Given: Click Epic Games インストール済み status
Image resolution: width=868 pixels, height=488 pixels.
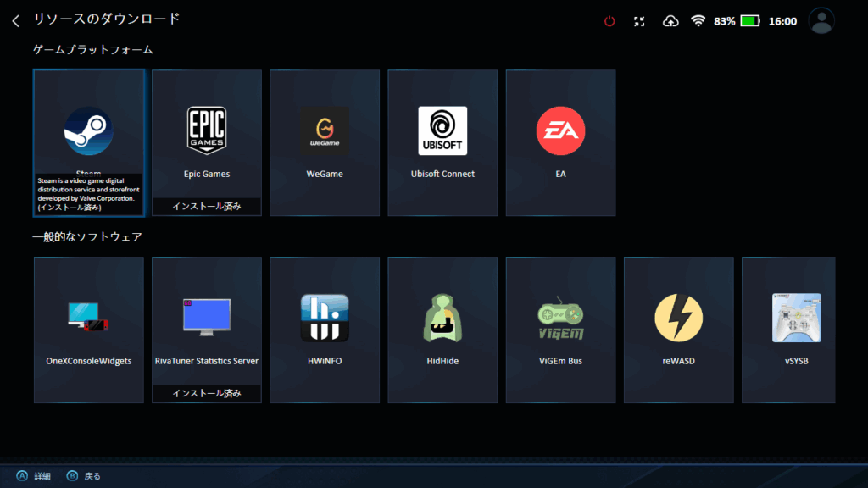Looking at the screenshot, I should click(207, 207).
